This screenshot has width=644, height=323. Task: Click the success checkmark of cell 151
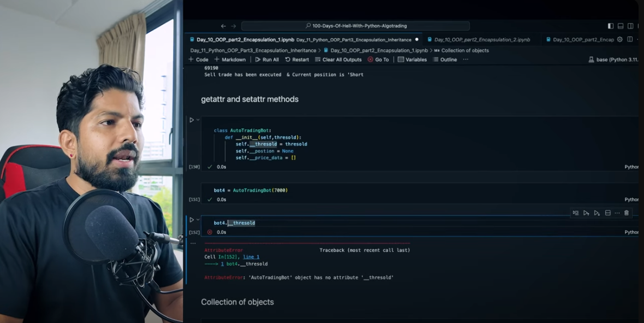pos(210,199)
